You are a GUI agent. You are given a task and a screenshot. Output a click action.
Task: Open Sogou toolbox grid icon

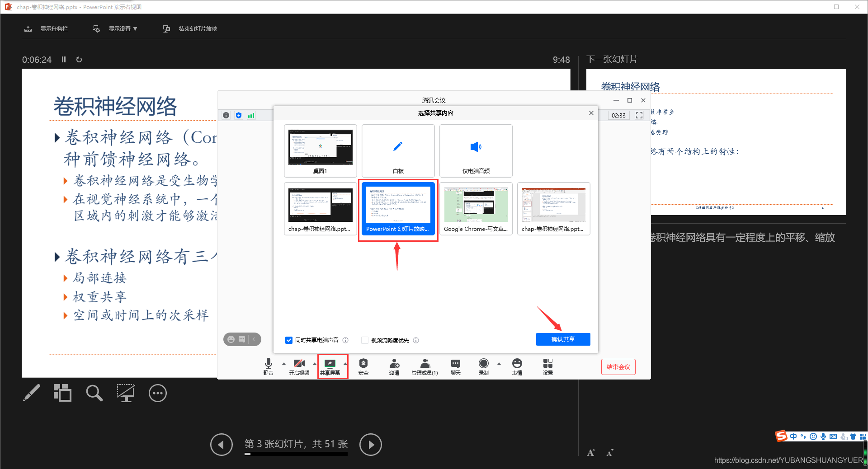[x=863, y=436]
